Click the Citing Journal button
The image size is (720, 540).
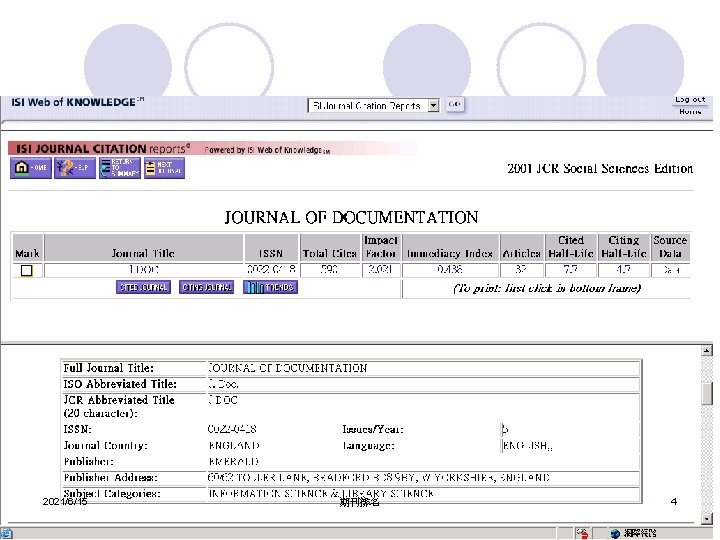[207, 287]
